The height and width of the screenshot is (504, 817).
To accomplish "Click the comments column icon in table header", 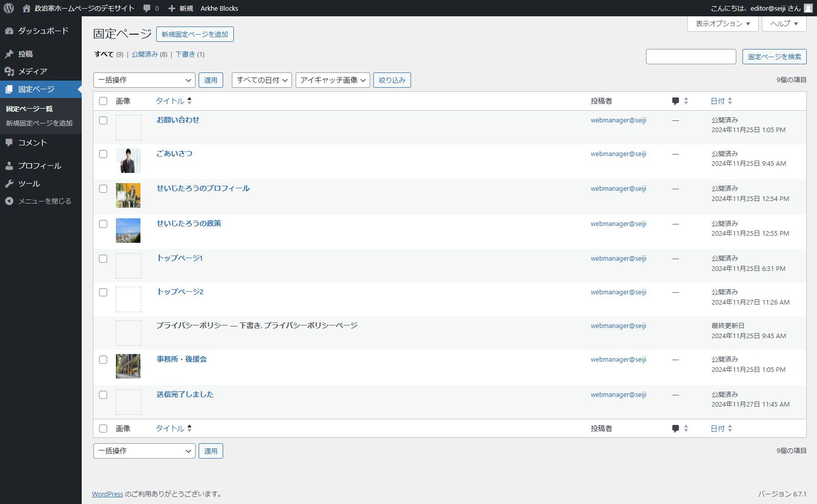I will (x=676, y=101).
